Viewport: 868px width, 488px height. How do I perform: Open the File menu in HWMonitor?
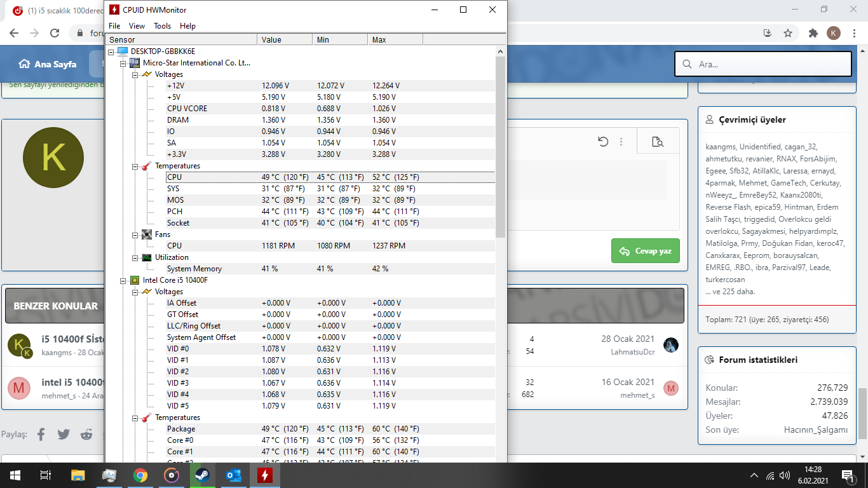(x=114, y=26)
